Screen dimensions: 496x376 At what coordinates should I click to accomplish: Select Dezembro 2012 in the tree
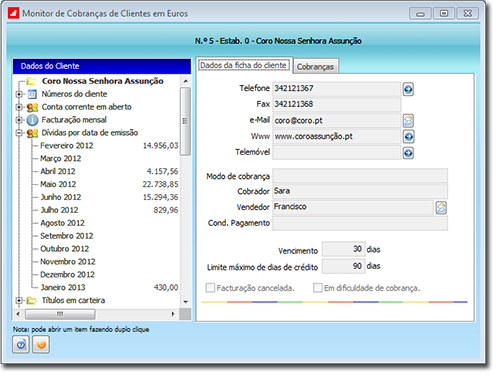(67, 275)
